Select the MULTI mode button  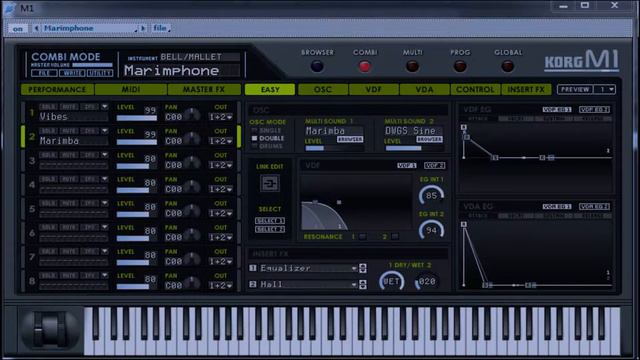(412, 66)
